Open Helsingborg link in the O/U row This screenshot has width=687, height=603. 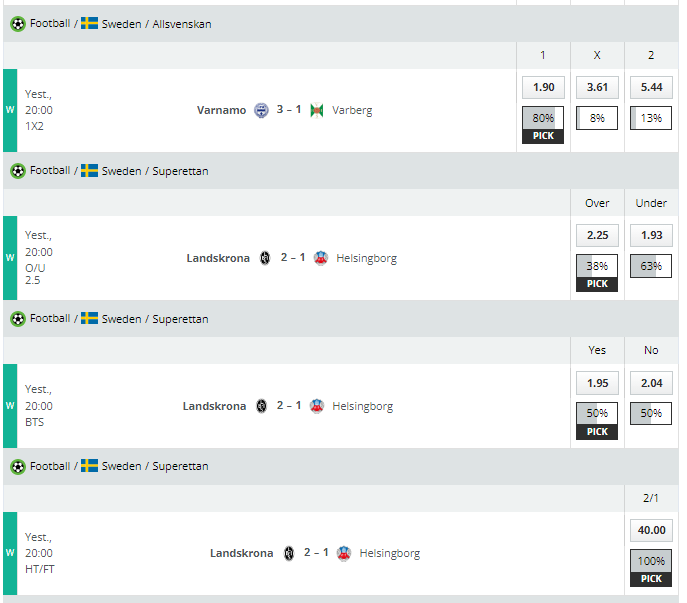tap(366, 259)
